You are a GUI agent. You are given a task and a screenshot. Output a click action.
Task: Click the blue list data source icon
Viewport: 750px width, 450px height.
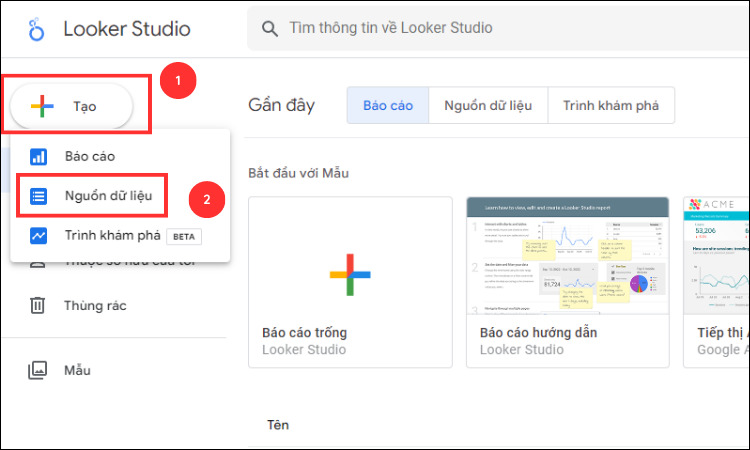[38, 196]
